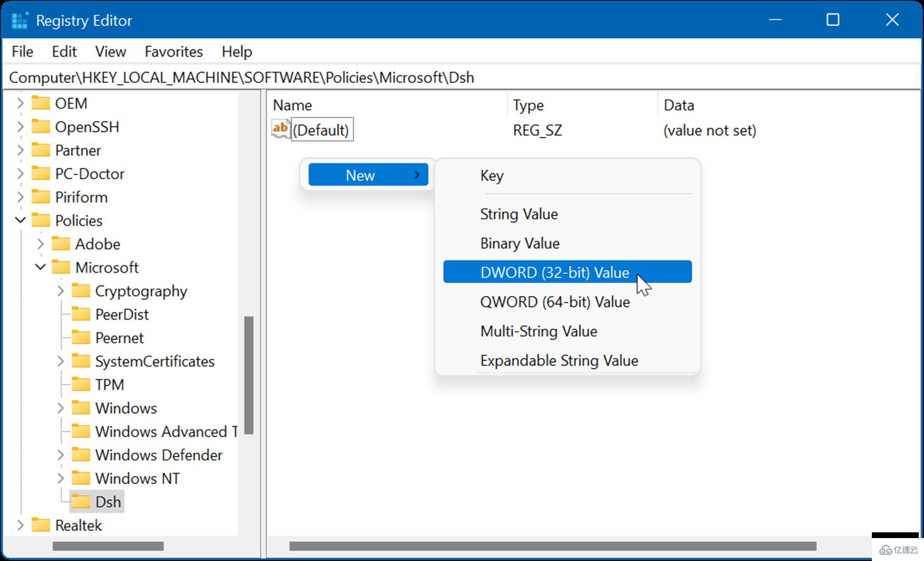Expand the Windows Defender tree node
Screen dimensions: 924x561
(60, 455)
